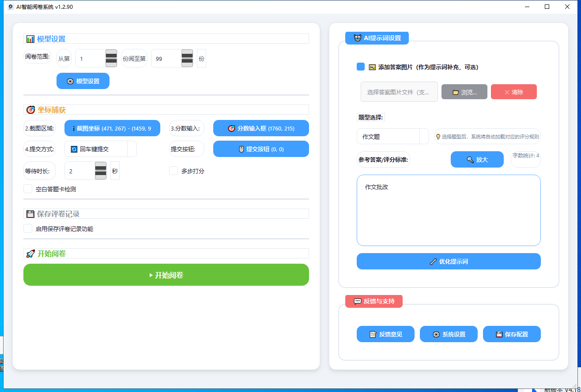This screenshot has width=581, height=392.
Task: Enable the 多步打分 checkbox
Action: (174, 171)
